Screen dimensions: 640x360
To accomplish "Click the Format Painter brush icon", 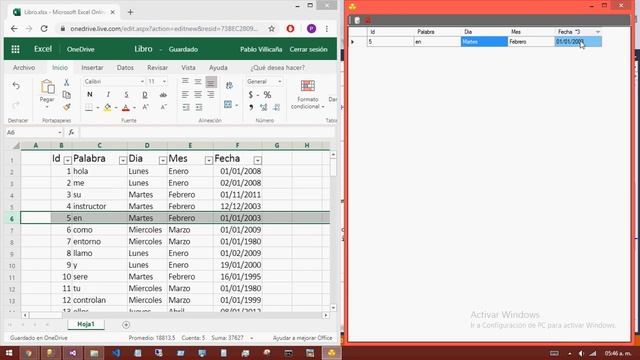I will (x=66, y=107).
